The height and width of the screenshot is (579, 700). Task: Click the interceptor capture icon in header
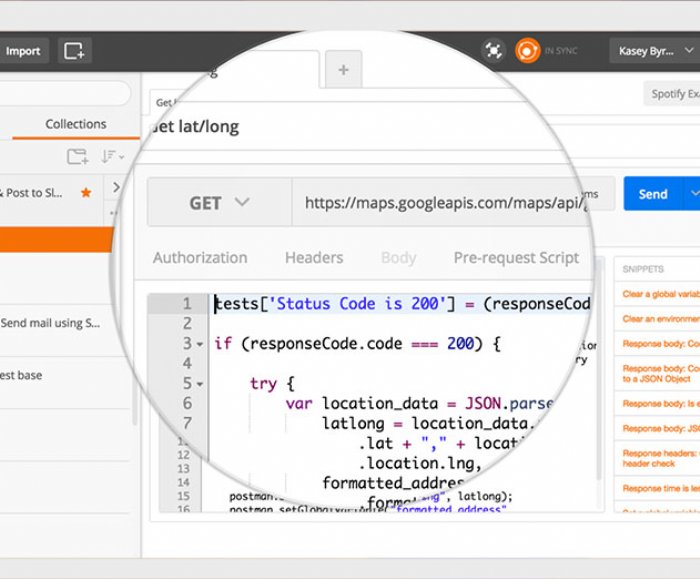[x=493, y=50]
